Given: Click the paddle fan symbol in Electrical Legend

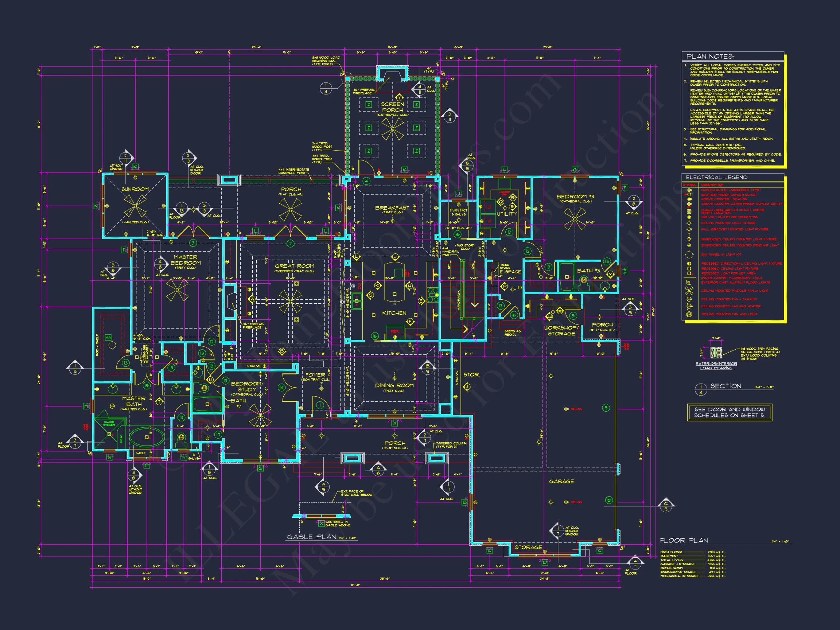Looking at the screenshot, I should point(689,291).
